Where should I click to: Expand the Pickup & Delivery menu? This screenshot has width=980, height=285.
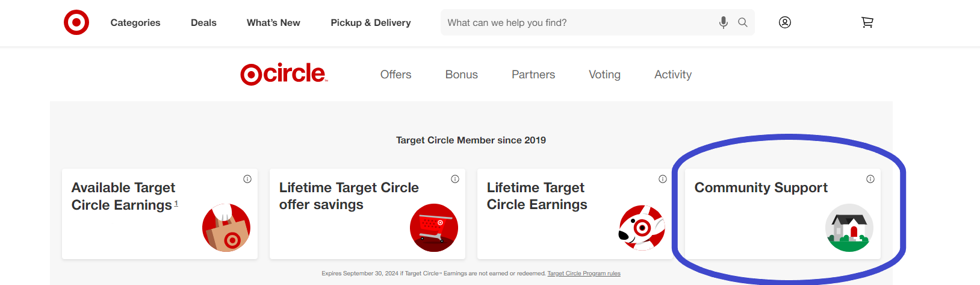(x=371, y=22)
